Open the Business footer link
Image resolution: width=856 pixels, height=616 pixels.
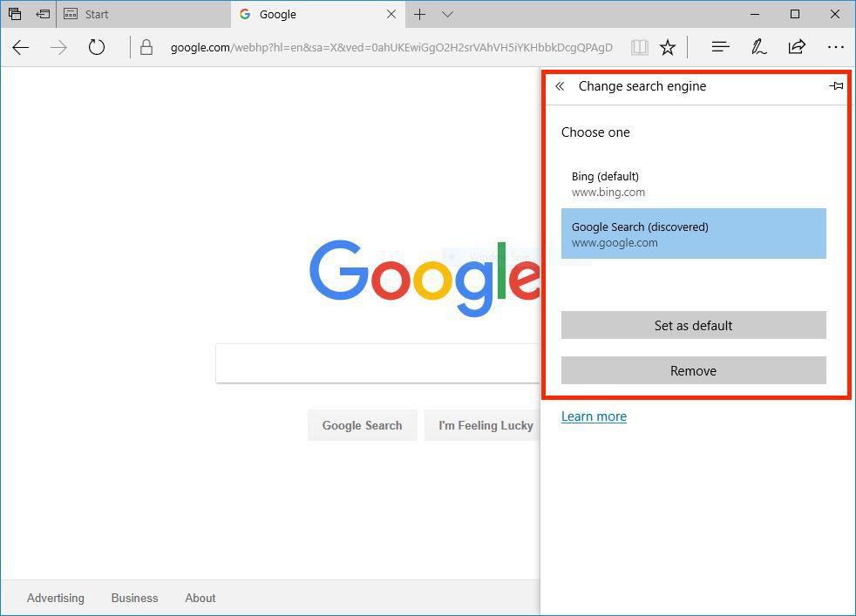point(134,598)
